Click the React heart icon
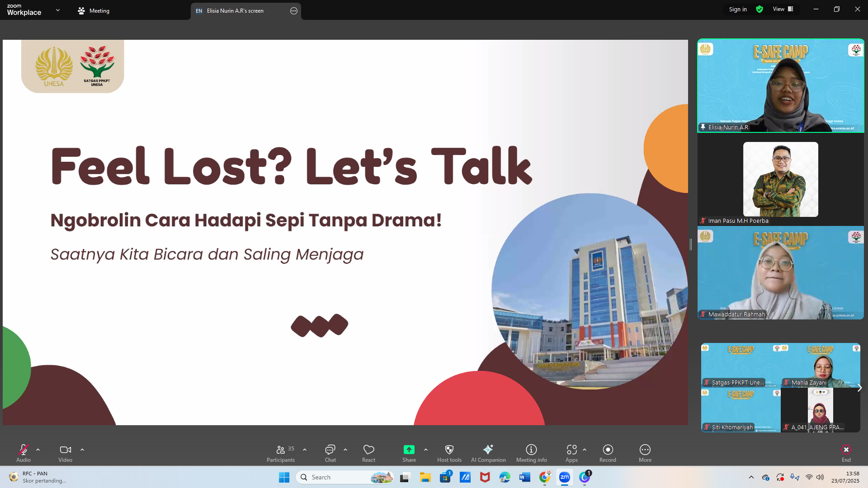Image resolution: width=868 pixels, height=488 pixels. coord(368,450)
